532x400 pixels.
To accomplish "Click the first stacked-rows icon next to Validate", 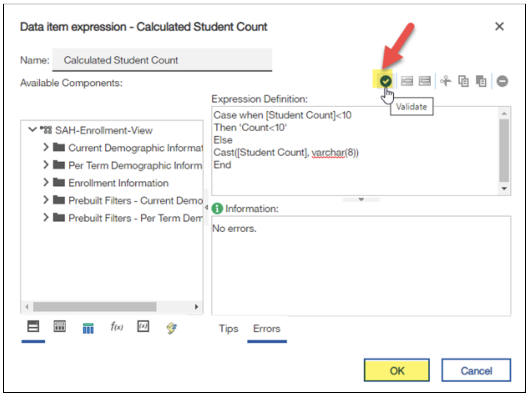I will click(x=407, y=81).
